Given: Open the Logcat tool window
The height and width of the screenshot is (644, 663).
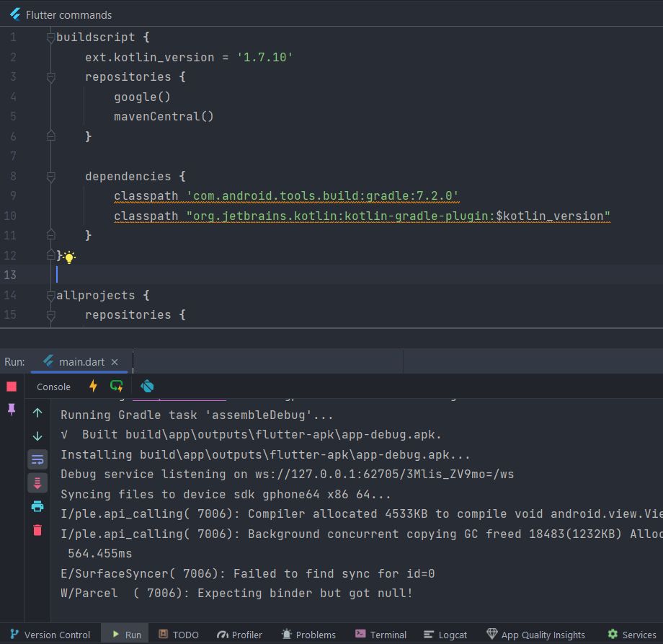Looking at the screenshot, I should (x=445, y=635).
